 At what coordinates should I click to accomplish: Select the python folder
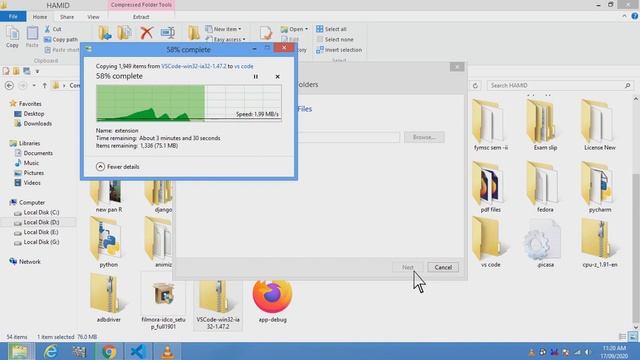click(108, 242)
